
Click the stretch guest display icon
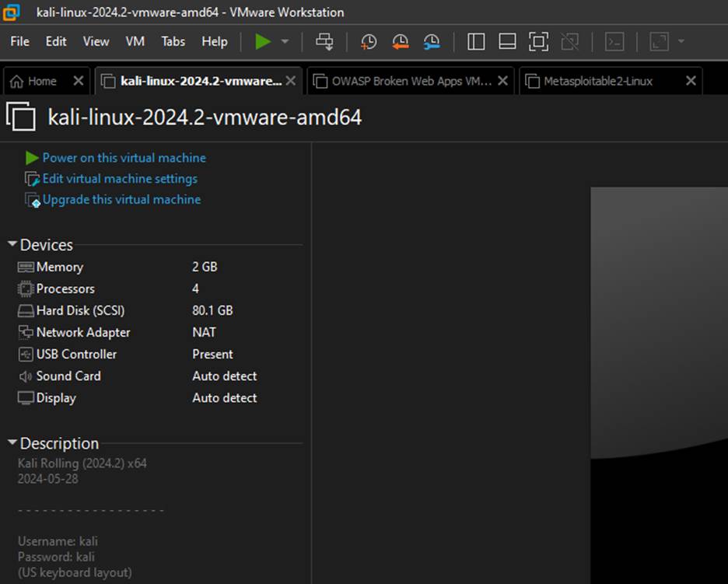click(x=659, y=42)
